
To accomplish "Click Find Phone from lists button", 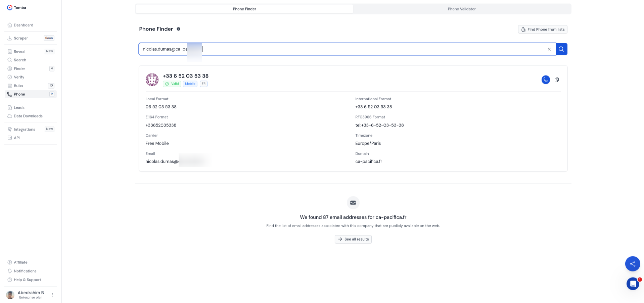I will 542,30.
